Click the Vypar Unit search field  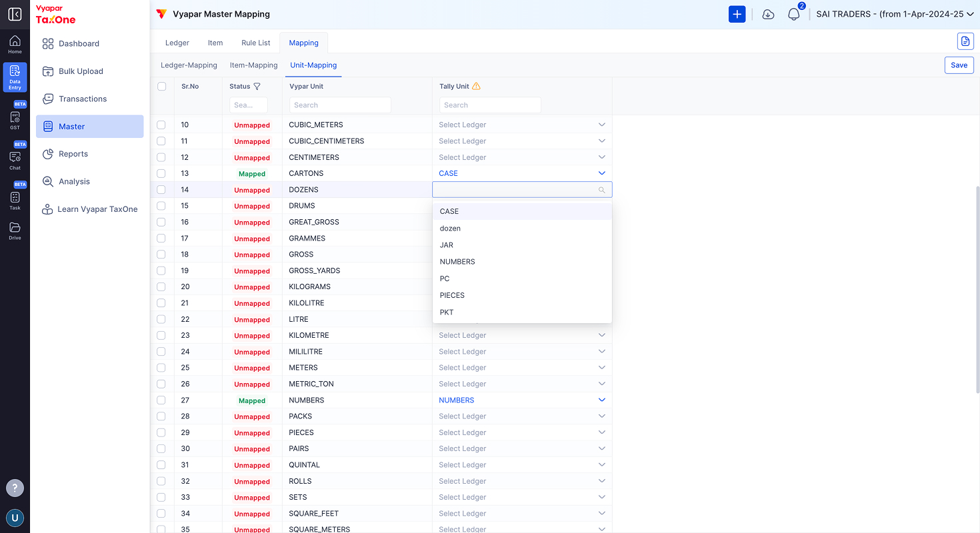click(x=340, y=105)
